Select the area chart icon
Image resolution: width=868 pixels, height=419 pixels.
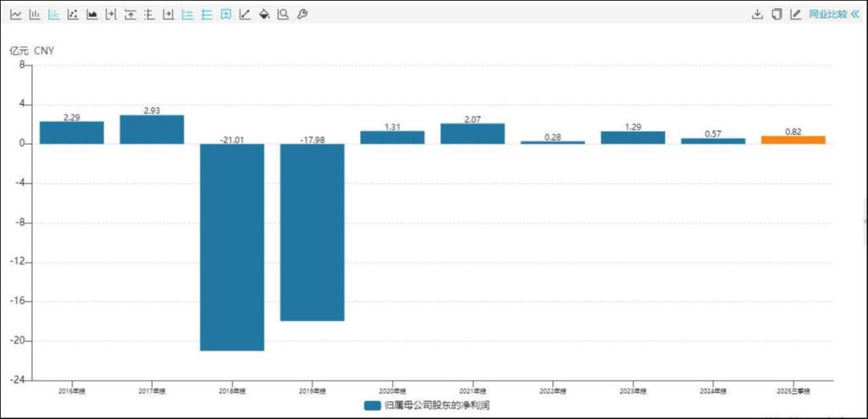click(x=92, y=15)
